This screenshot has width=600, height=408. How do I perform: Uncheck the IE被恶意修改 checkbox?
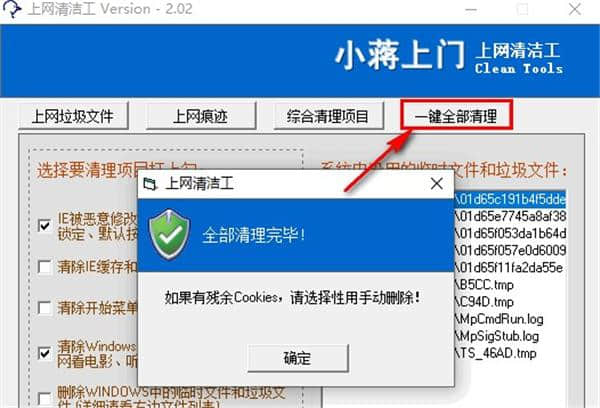[x=45, y=225]
